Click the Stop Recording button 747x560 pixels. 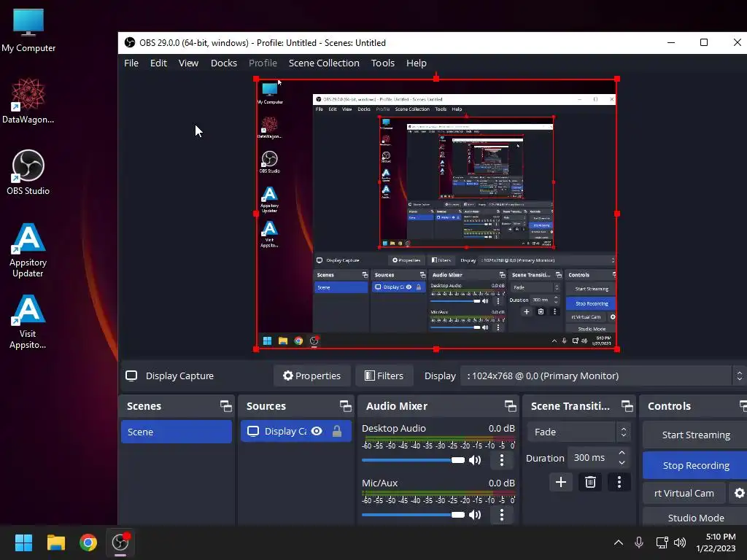click(695, 465)
